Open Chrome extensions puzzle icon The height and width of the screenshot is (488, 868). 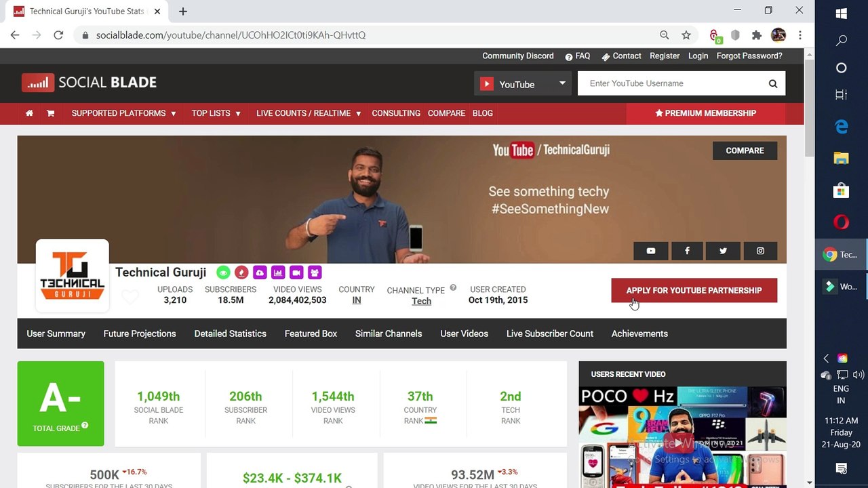757,35
